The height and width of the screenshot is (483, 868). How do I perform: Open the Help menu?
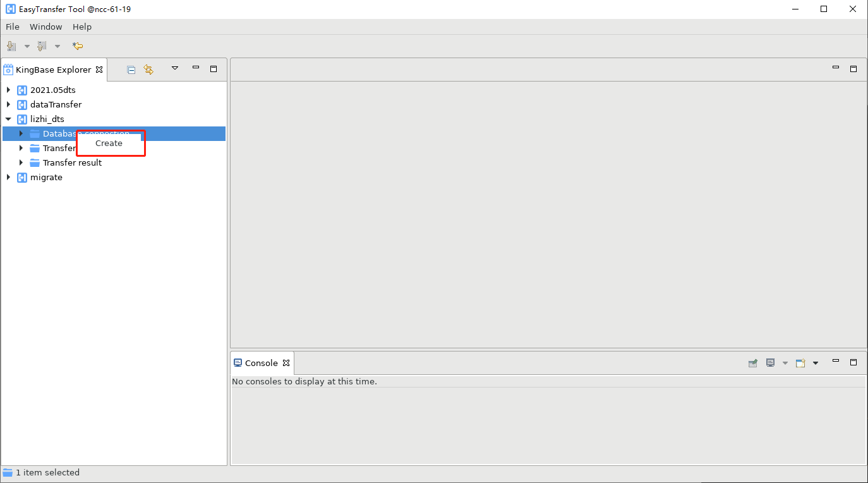pos(82,27)
